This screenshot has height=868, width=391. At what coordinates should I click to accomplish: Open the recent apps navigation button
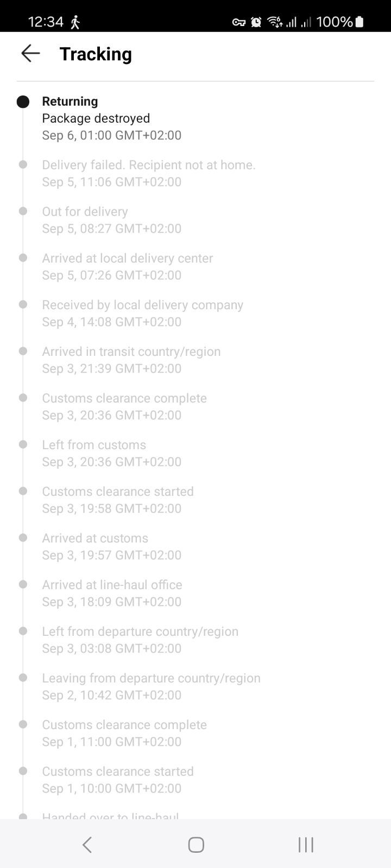pos(306,844)
